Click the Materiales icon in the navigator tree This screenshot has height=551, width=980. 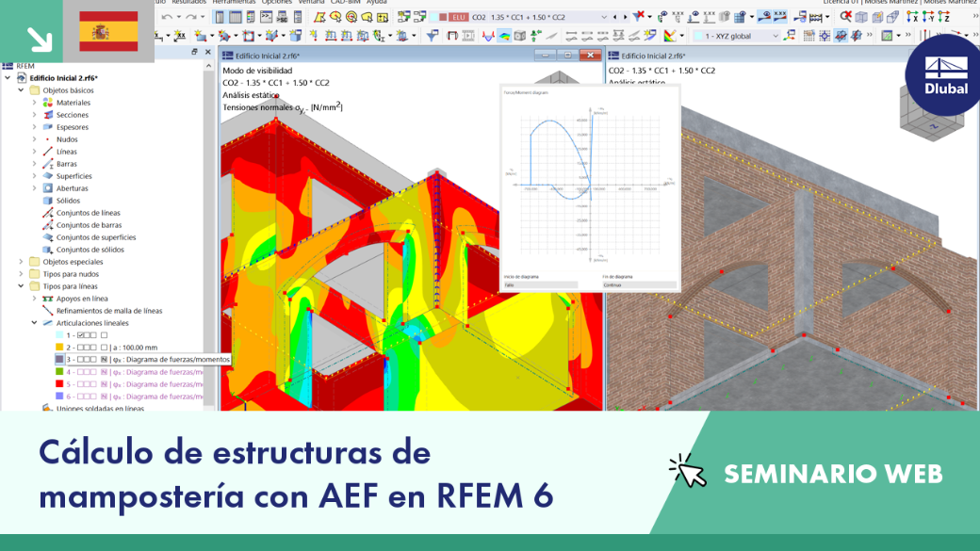(x=47, y=103)
